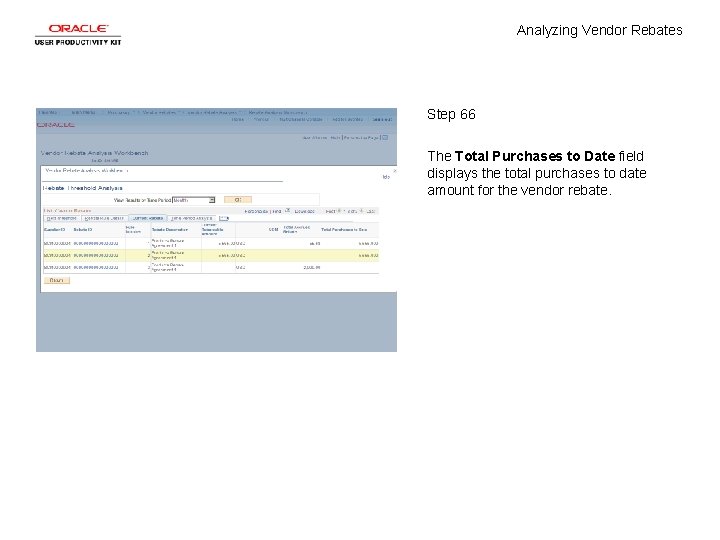Image resolution: width=720 pixels, height=540 pixels.
Task: Click the Download link in grid header
Action: pos(304,212)
